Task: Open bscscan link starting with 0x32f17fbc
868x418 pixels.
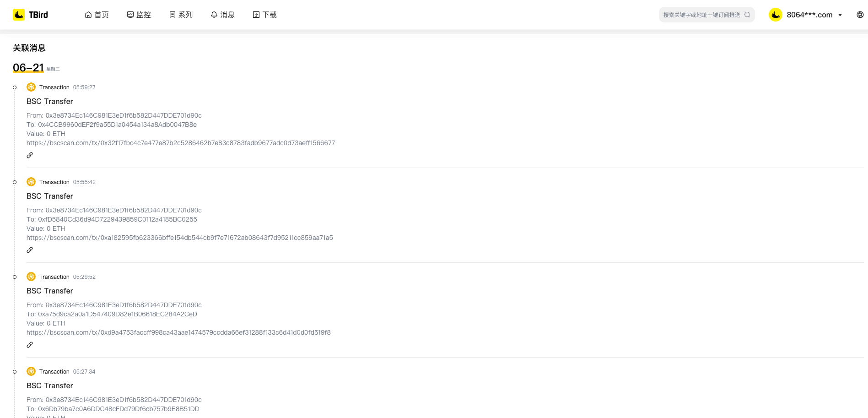Action: click(x=181, y=143)
